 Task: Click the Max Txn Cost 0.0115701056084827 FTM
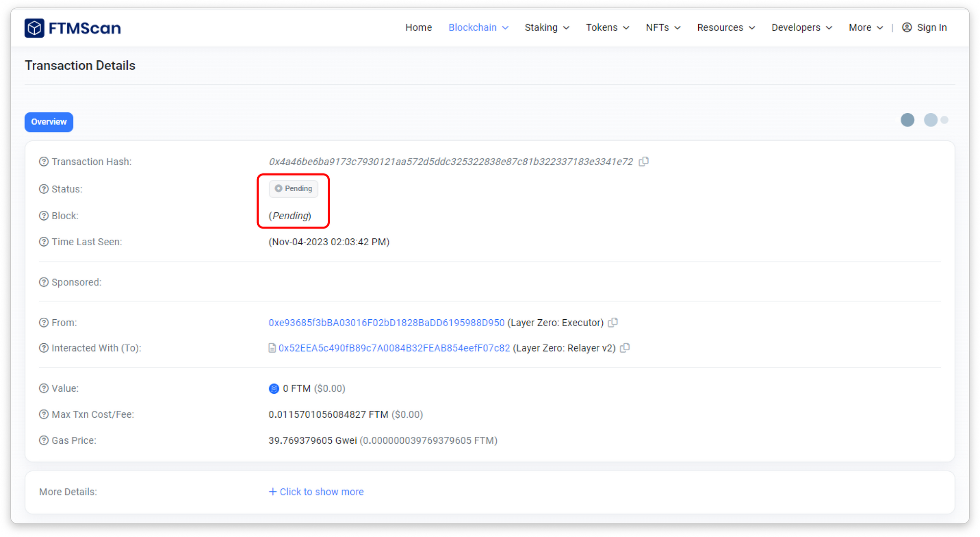[328, 414]
